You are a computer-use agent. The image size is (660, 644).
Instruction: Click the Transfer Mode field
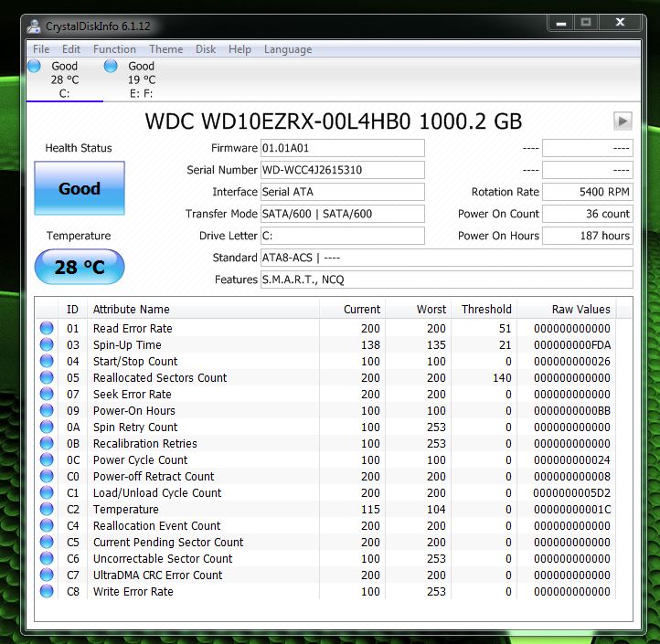[x=343, y=214]
